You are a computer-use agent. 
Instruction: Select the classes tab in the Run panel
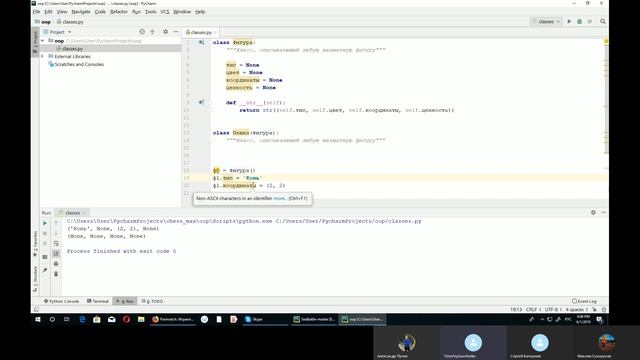(72, 213)
